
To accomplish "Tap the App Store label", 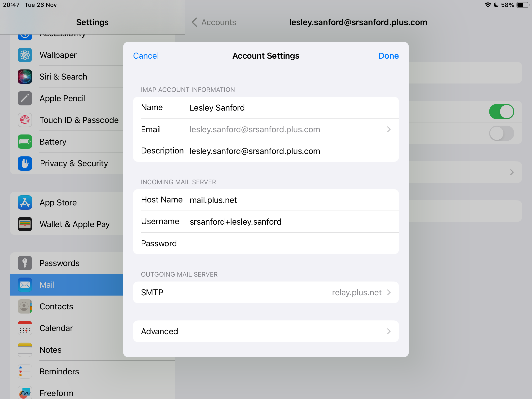I will (58, 202).
